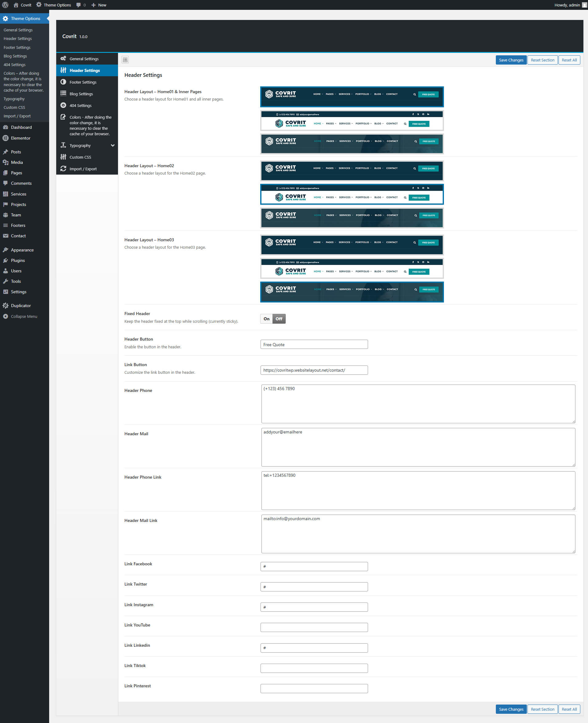Click the top Save Changes button
This screenshot has width=588, height=723.
pyautogui.click(x=511, y=60)
